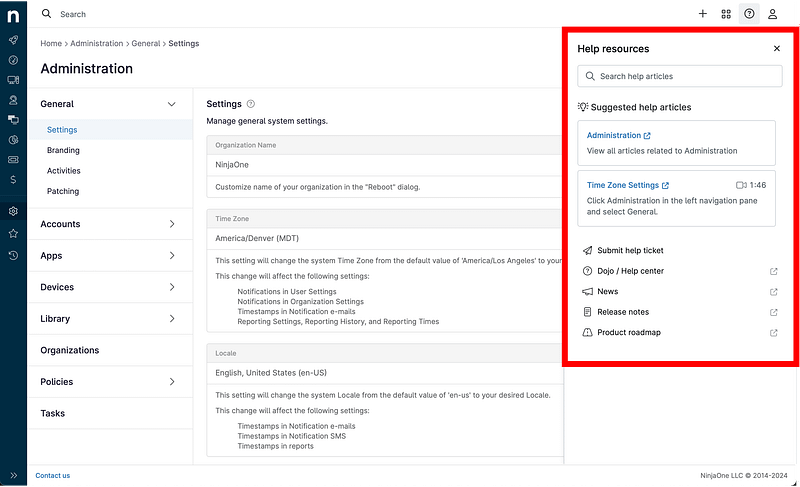This screenshot has width=800, height=487.
Task: Click the rocket icon in left sidebar
Action: [13, 40]
